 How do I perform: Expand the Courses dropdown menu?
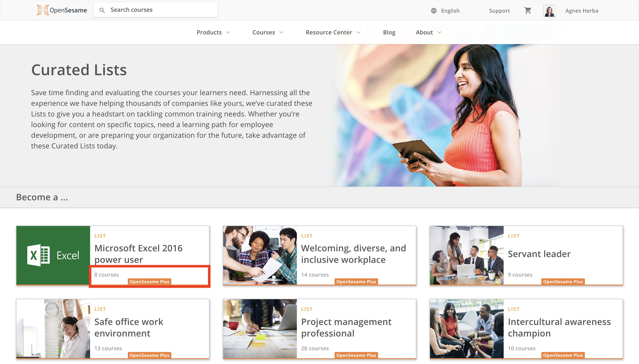tap(268, 33)
